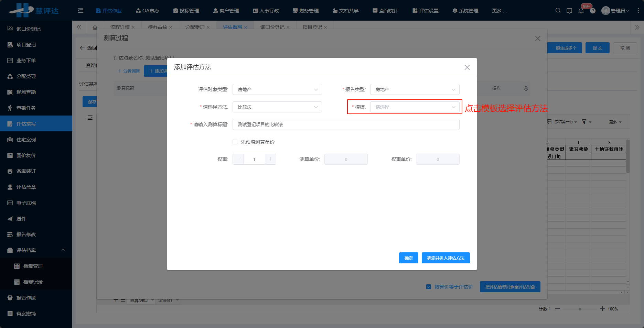This screenshot has width=644, height=328.
Task: Expand the 冻结第一行 dropdown
Action: (x=564, y=122)
